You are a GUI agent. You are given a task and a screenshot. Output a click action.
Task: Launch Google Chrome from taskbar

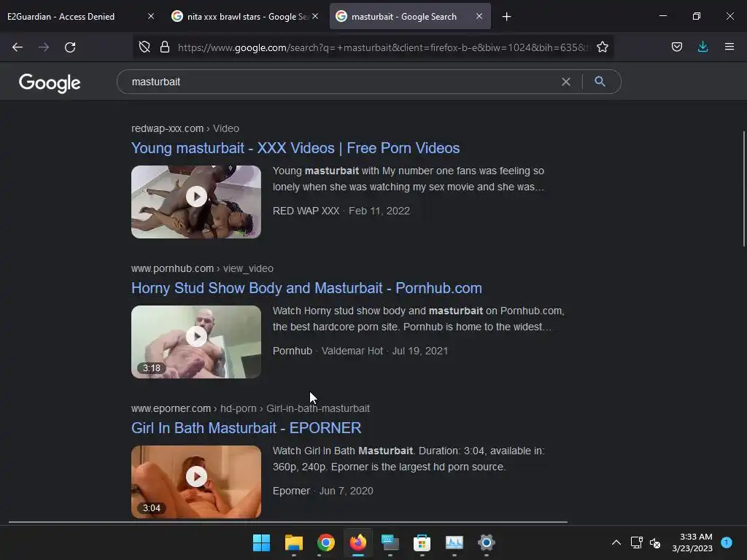(326, 542)
